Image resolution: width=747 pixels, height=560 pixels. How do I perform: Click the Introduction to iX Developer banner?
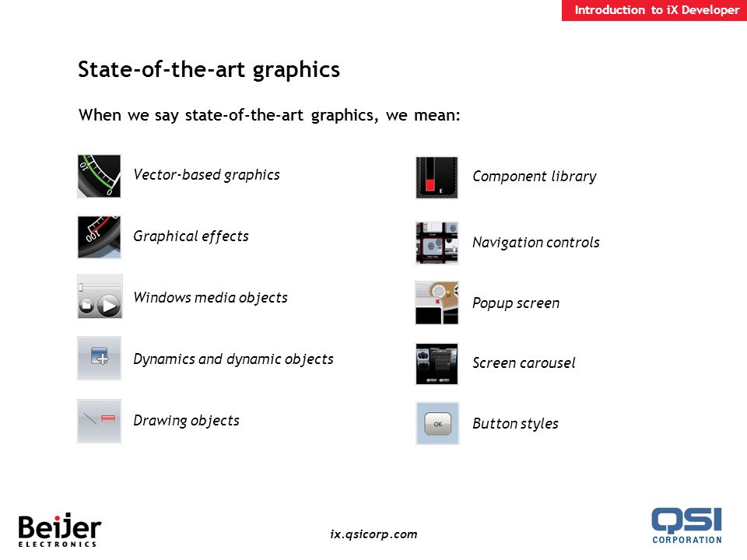pos(654,10)
